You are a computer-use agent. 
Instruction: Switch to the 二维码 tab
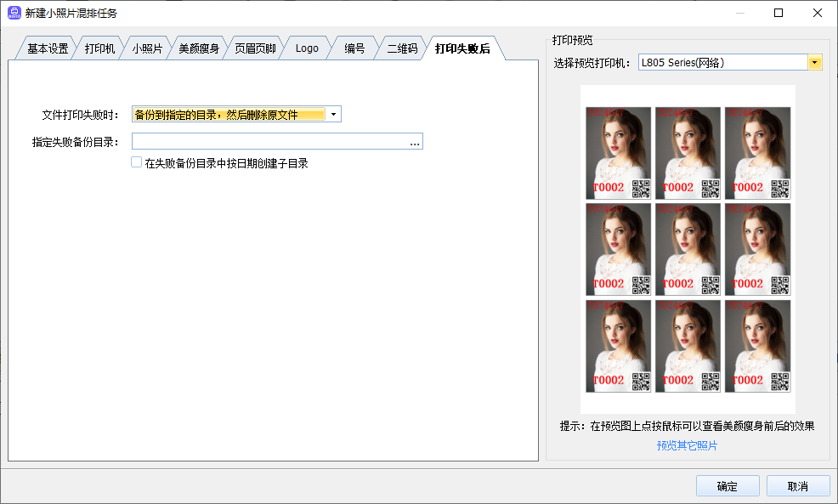coord(402,48)
